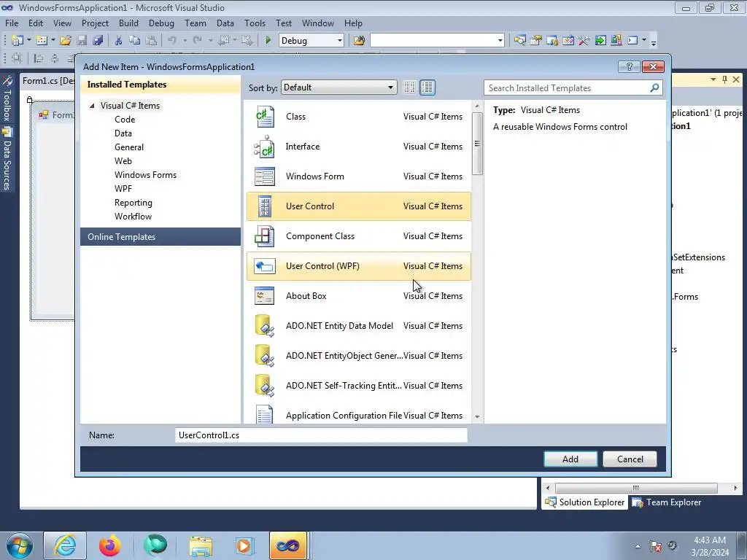Click the Name field containing UserControl1.cs
The image size is (747, 560).
click(321, 435)
